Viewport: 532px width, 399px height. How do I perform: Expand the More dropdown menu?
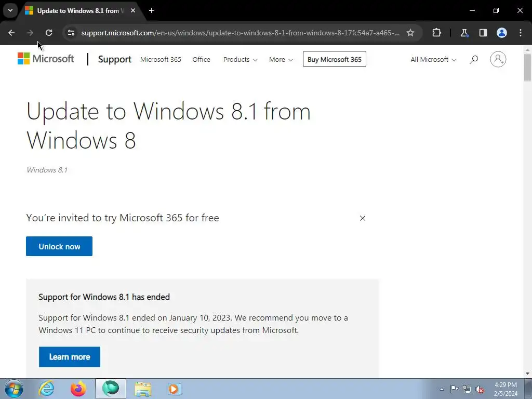[x=281, y=59]
